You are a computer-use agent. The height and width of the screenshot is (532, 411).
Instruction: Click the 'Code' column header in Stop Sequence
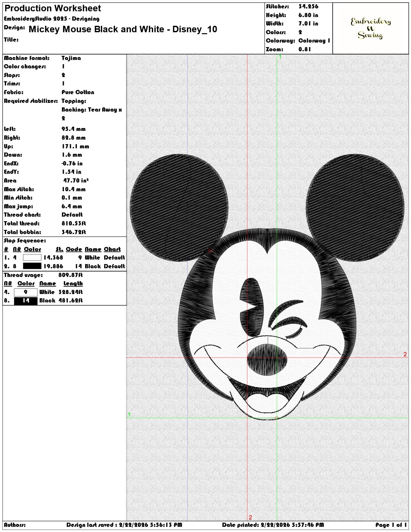[74, 249]
